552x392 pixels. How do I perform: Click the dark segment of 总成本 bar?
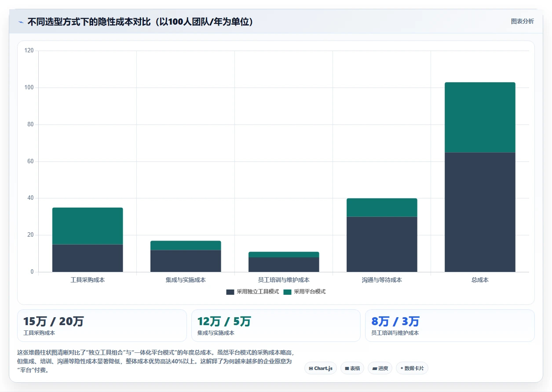point(480,212)
